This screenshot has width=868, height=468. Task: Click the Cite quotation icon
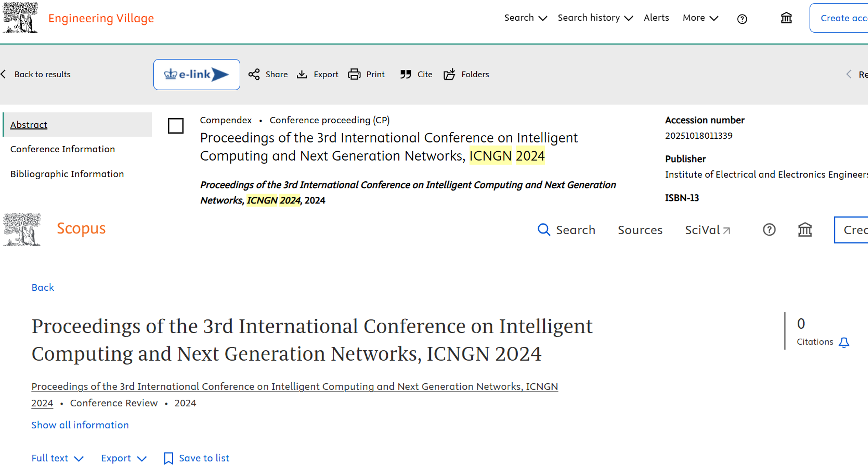(x=405, y=75)
